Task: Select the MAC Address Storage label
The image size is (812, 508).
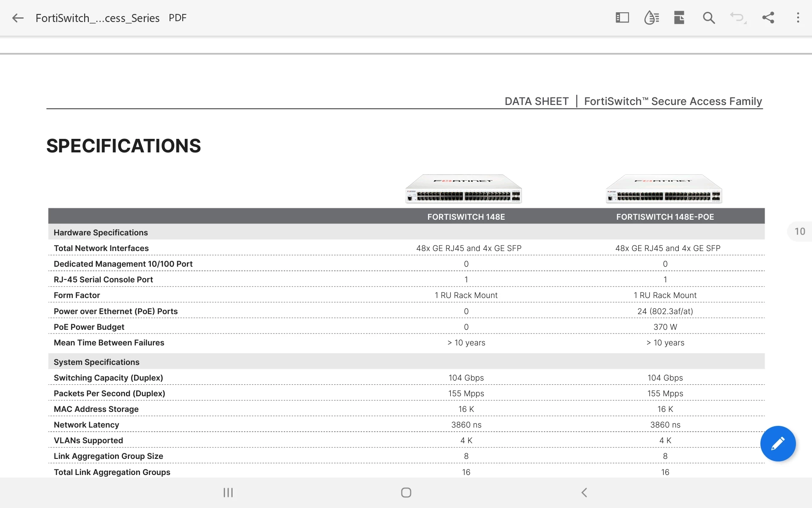Action: pyautogui.click(x=96, y=409)
